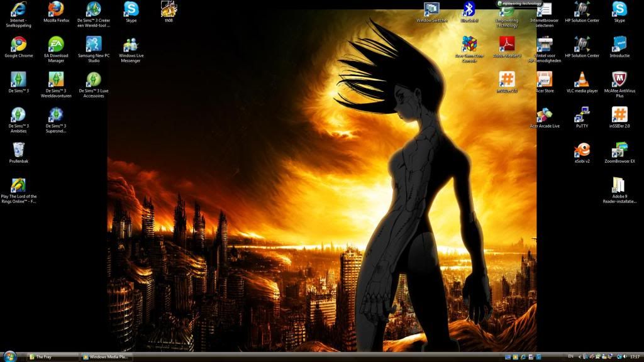The width and height of the screenshot is (644, 362).
Task: Click the EN language indicator in taskbar
Action: point(570,356)
